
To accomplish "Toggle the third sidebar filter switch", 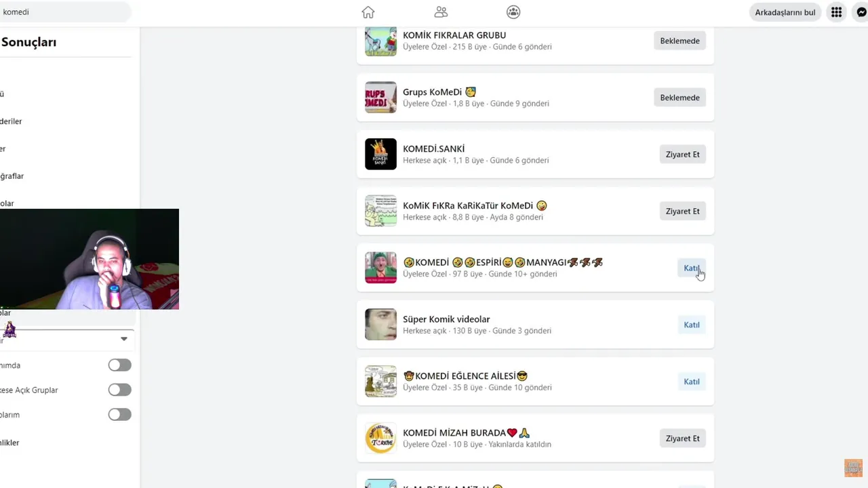I will [x=119, y=414].
